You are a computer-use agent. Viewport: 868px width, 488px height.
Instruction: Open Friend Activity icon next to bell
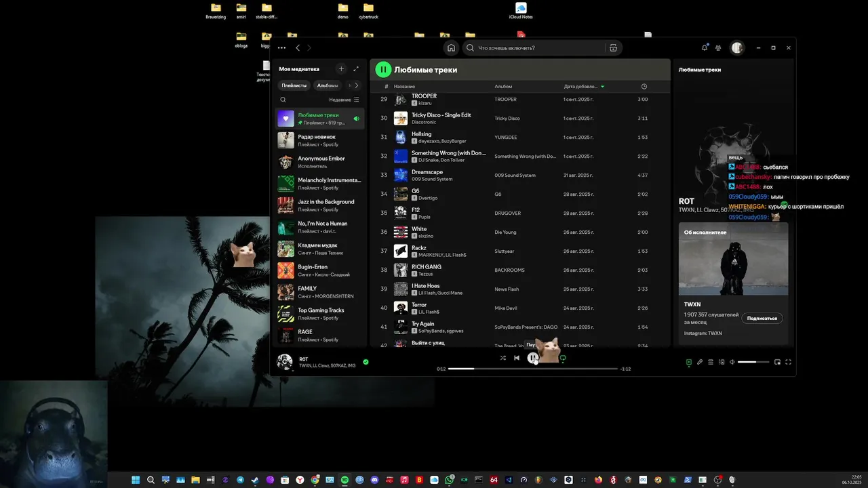pyautogui.click(x=718, y=47)
